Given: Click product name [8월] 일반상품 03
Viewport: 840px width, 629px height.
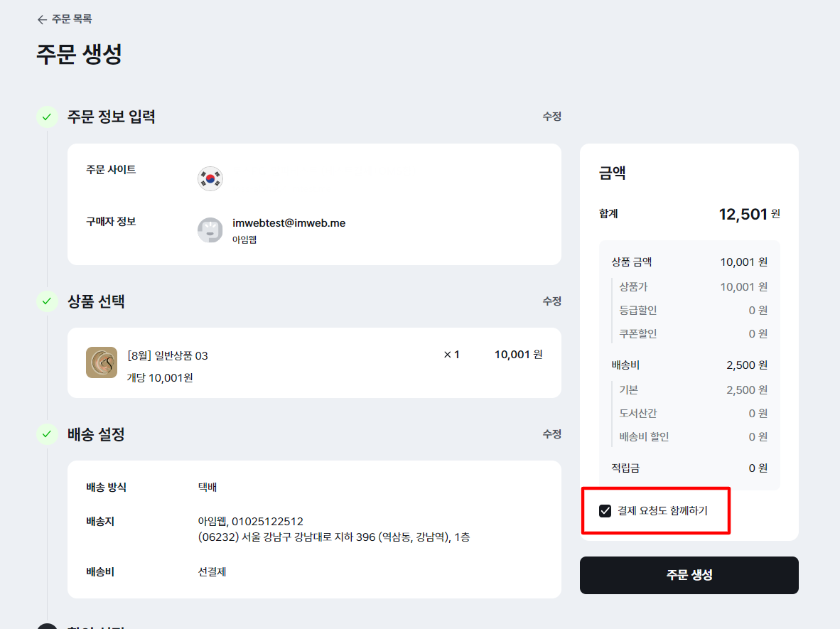Looking at the screenshot, I should [168, 355].
